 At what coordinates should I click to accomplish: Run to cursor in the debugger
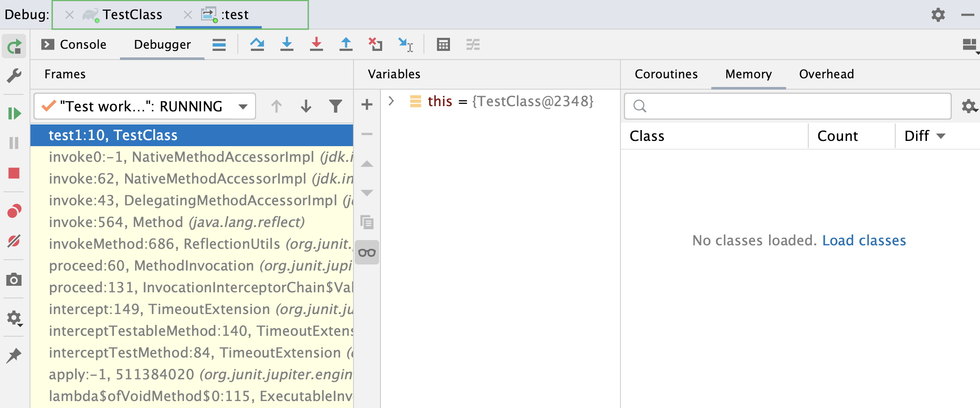pyautogui.click(x=405, y=44)
